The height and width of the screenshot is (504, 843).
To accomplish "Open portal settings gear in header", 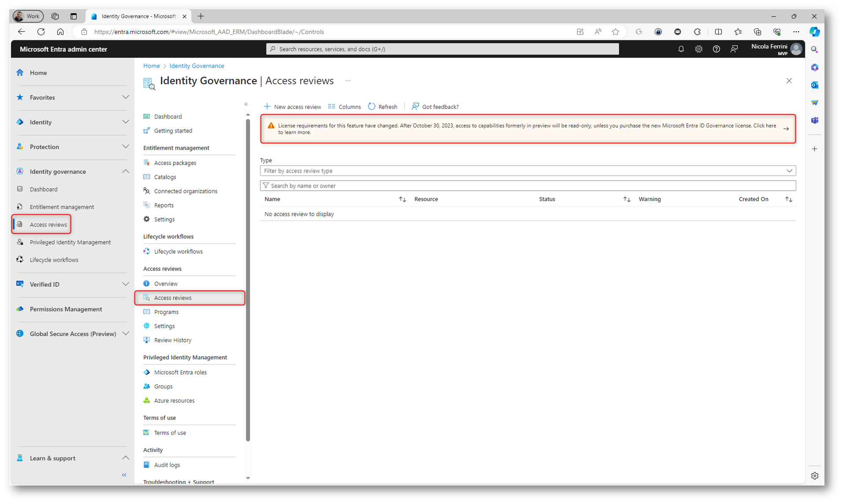I will (698, 49).
